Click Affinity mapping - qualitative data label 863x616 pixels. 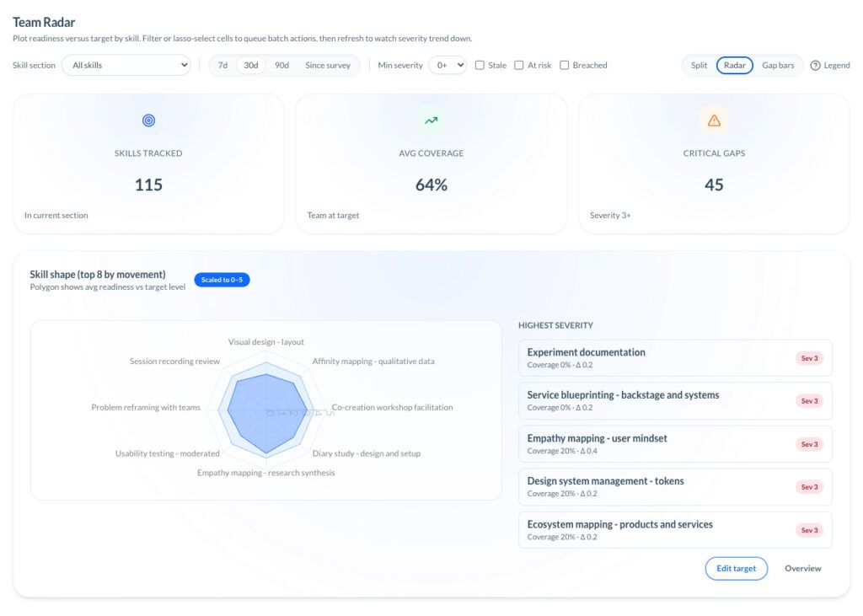click(373, 362)
